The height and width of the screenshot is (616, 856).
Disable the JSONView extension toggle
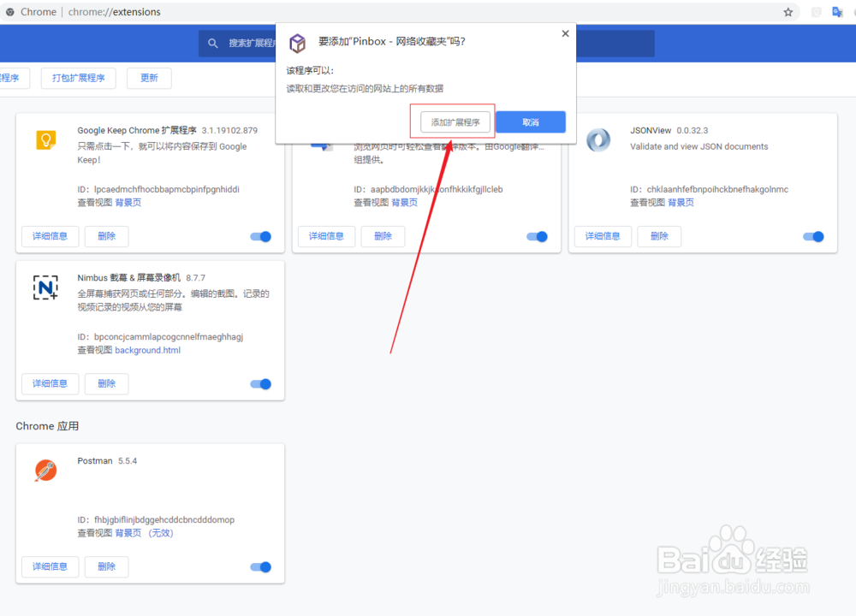pyautogui.click(x=813, y=236)
